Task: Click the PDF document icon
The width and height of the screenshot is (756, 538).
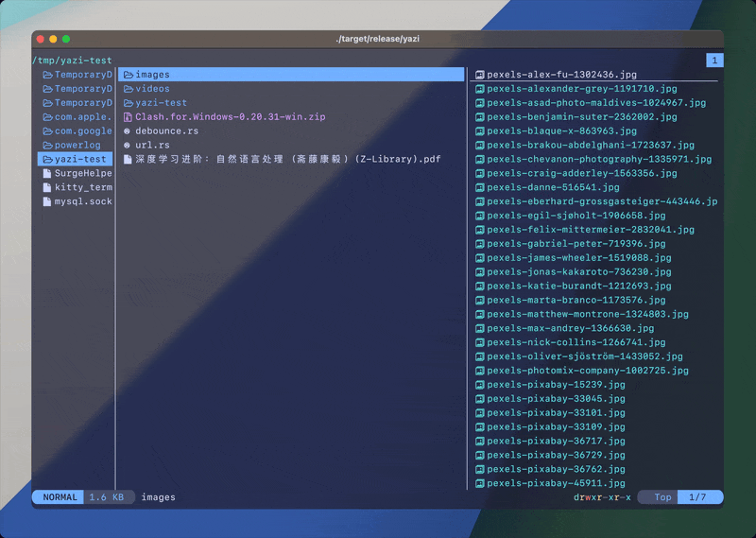Action: (128, 160)
